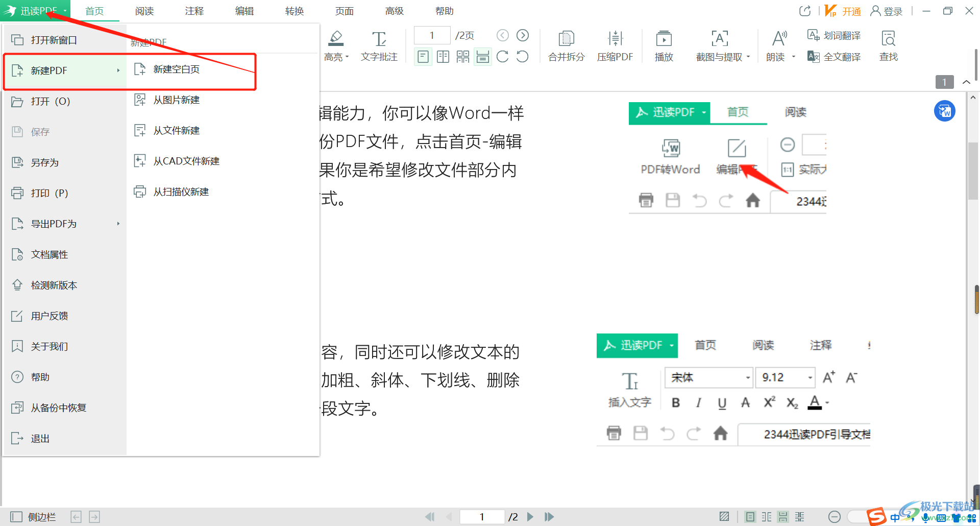Select 打开新窗口 in the file menu
Viewport: 980px width, 526px height.
[x=65, y=40]
